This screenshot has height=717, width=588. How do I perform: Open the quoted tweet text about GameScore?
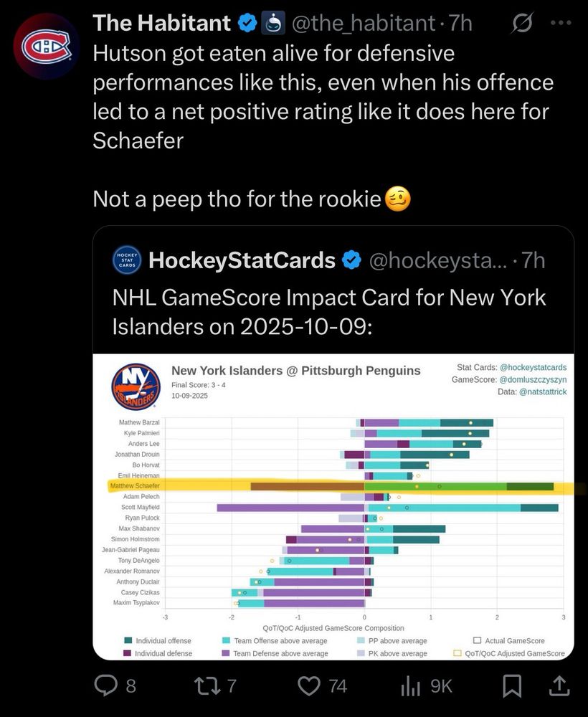(329, 311)
